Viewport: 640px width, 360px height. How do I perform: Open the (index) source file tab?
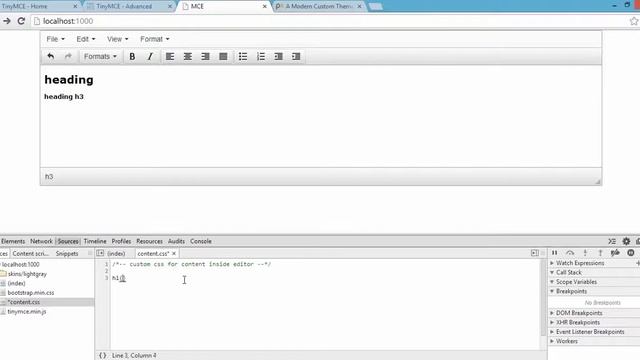[x=116, y=253]
